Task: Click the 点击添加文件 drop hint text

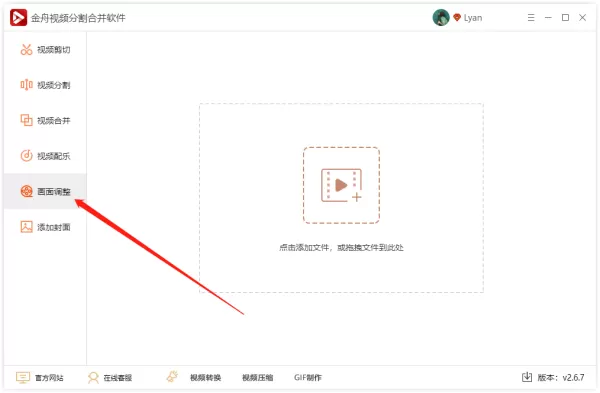Action: [341, 248]
